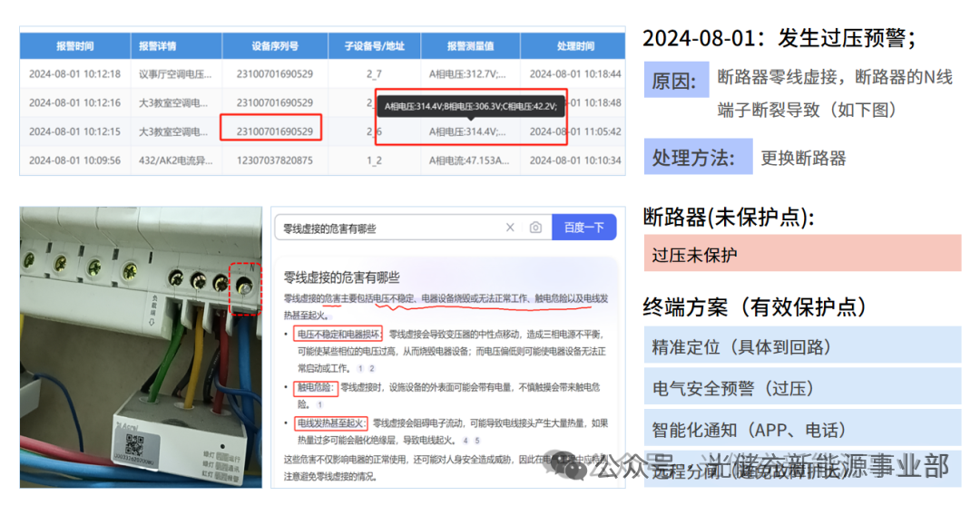Open citation 4 after 导致电线起火
This screenshot has height=505, width=980.
point(465,440)
